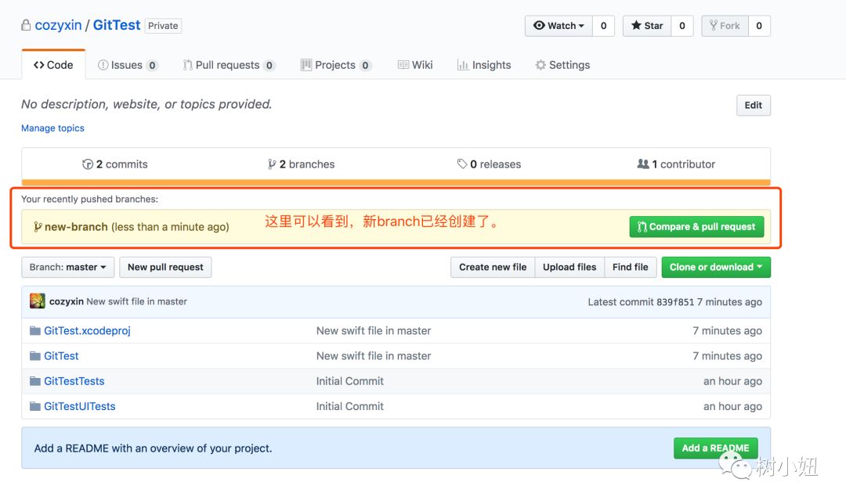Image resolution: width=846 pixels, height=504 pixels.
Task: Click the contributors people icon
Action: [x=643, y=164]
